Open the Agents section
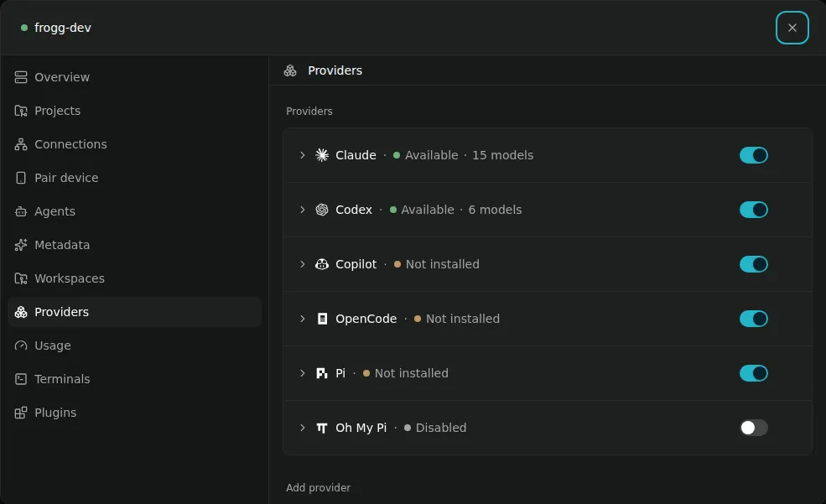 coord(134,211)
